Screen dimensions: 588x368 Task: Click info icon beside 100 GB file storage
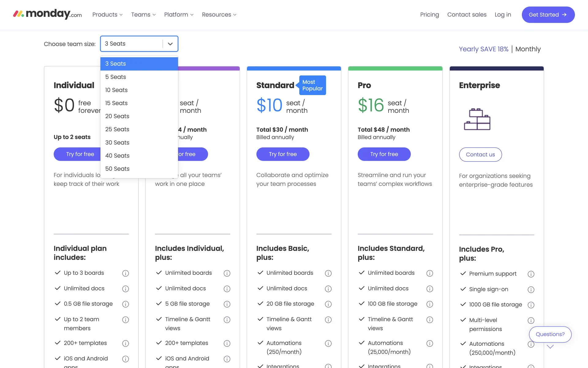click(430, 304)
